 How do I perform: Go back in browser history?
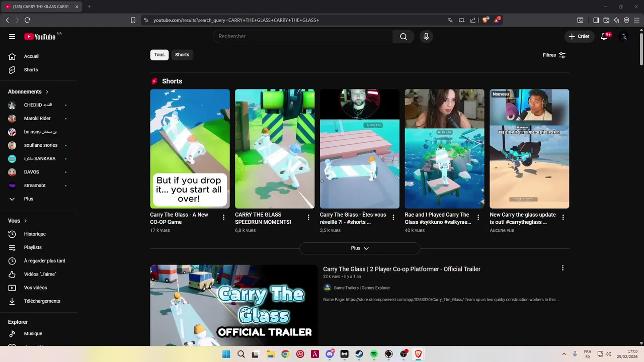[x=7, y=20]
